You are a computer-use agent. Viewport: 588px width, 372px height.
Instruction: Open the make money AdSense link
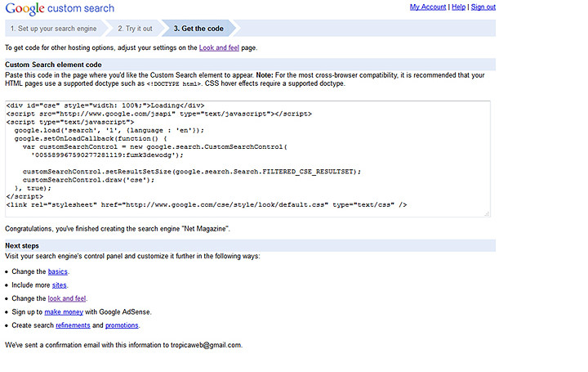[x=64, y=312]
